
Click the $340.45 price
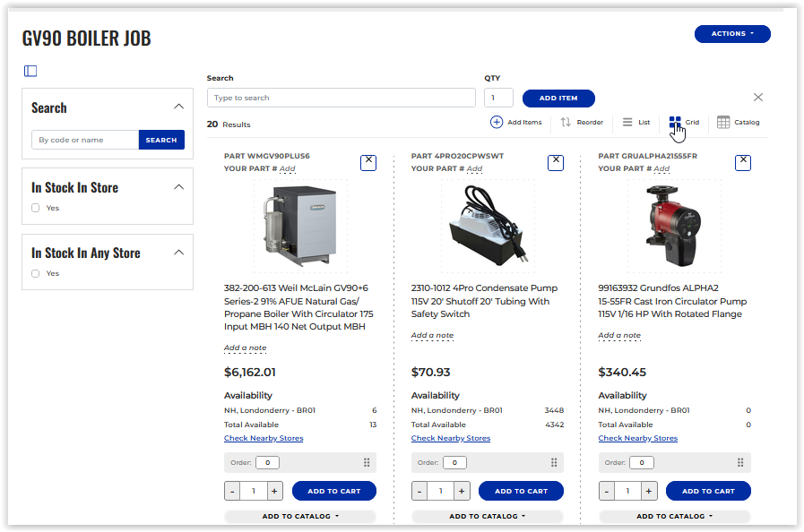pyautogui.click(x=622, y=372)
